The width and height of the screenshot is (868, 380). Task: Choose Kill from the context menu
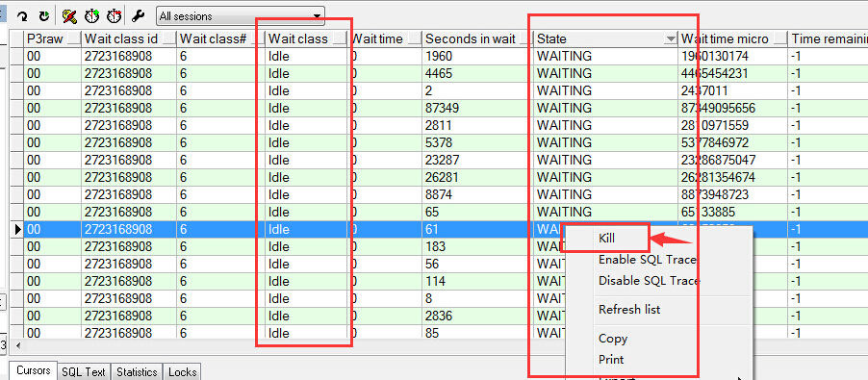pyautogui.click(x=606, y=239)
